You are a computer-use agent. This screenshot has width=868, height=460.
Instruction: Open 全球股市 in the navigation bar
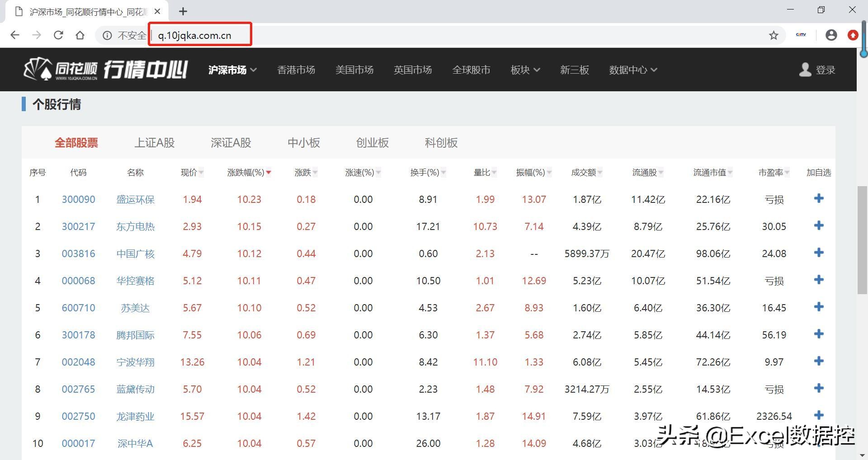472,70
